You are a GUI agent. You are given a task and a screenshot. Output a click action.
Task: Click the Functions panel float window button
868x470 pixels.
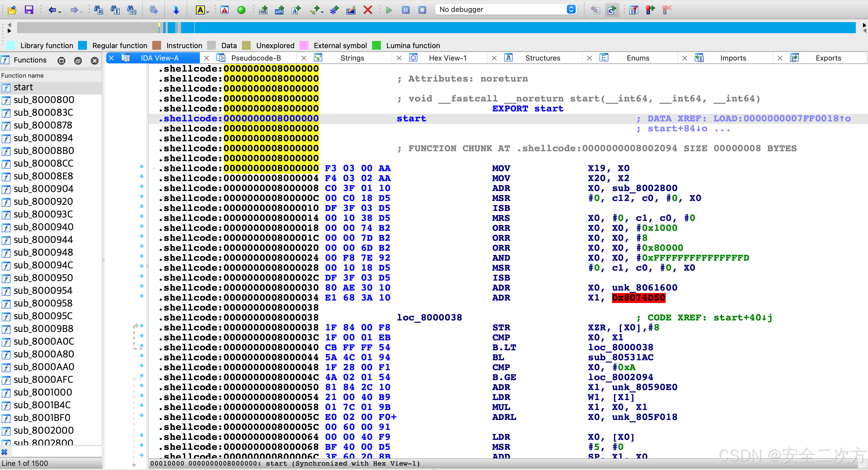[x=78, y=61]
